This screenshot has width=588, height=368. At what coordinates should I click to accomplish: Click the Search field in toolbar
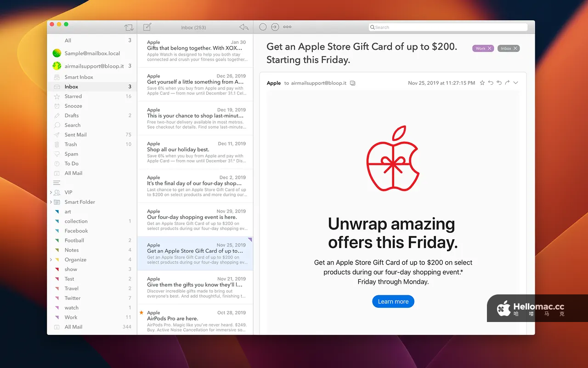click(448, 27)
